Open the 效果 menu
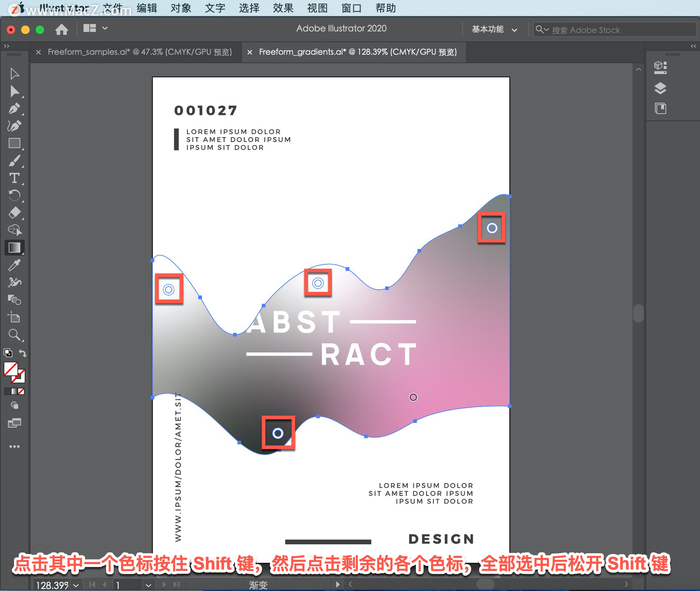Viewport: 700px width, 591px height. (283, 8)
